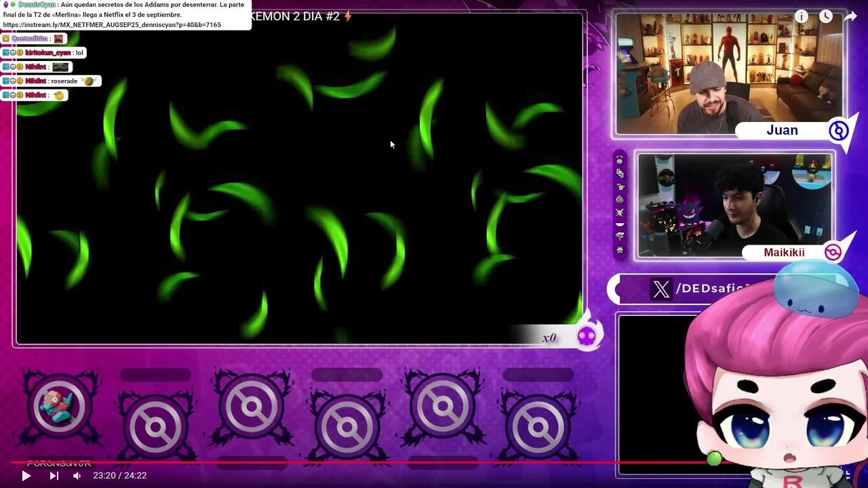
Task: Mute the video volume
Action: click(77, 476)
